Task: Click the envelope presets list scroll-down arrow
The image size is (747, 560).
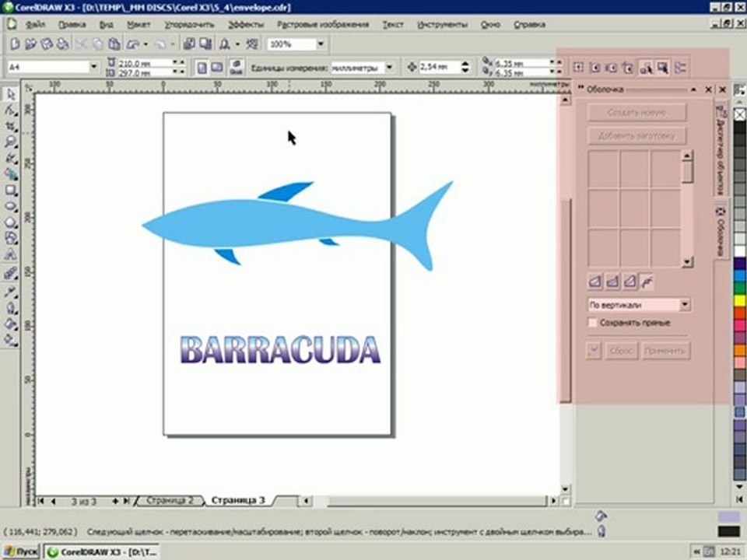Action: (686, 261)
